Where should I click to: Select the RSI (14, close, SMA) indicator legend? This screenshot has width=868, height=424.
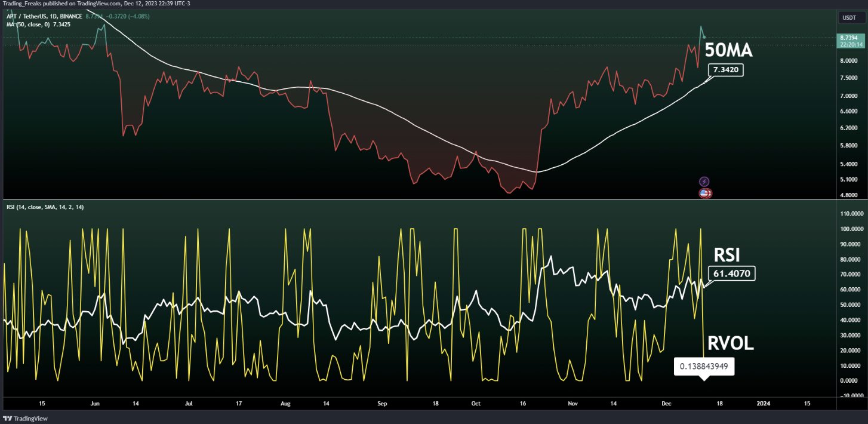pyautogui.click(x=44, y=207)
